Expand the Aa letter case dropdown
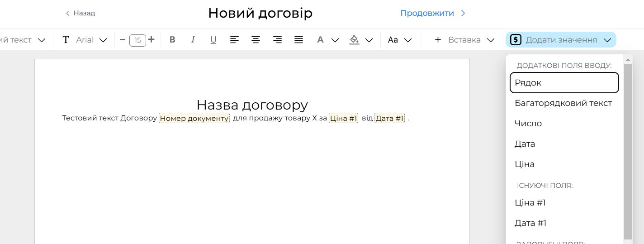Viewport: 644px width, 244px height. pyautogui.click(x=400, y=40)
